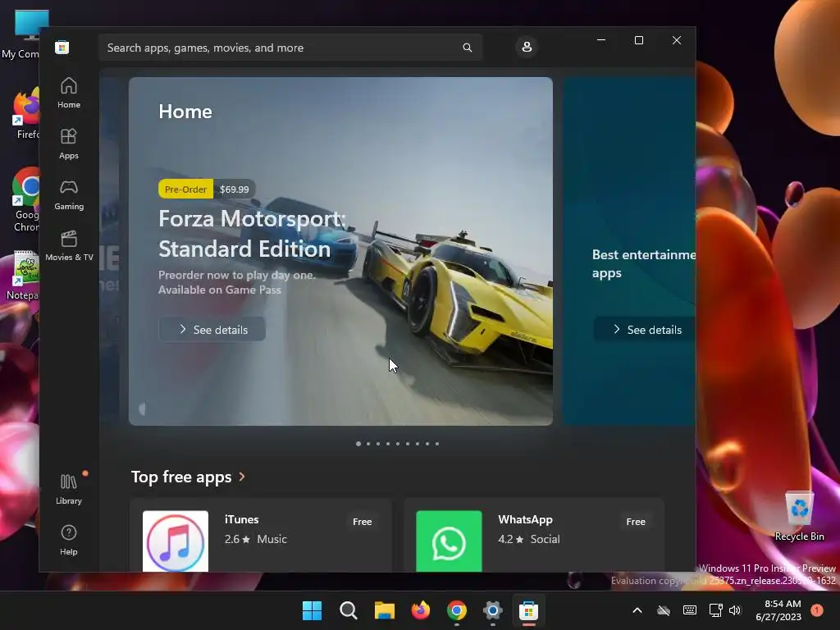Open File Explorer from the taskbar
This screenshot has height=630, width=840.
[x=384, y=610]
